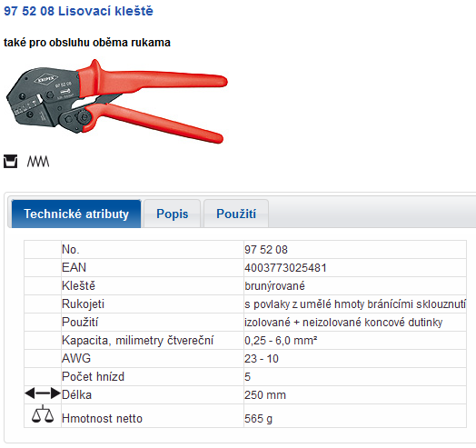Screen dimensions: 476x448
Task: Click the subtitle také pro obsluhu oběma rukama
Action: click(87, 43)
